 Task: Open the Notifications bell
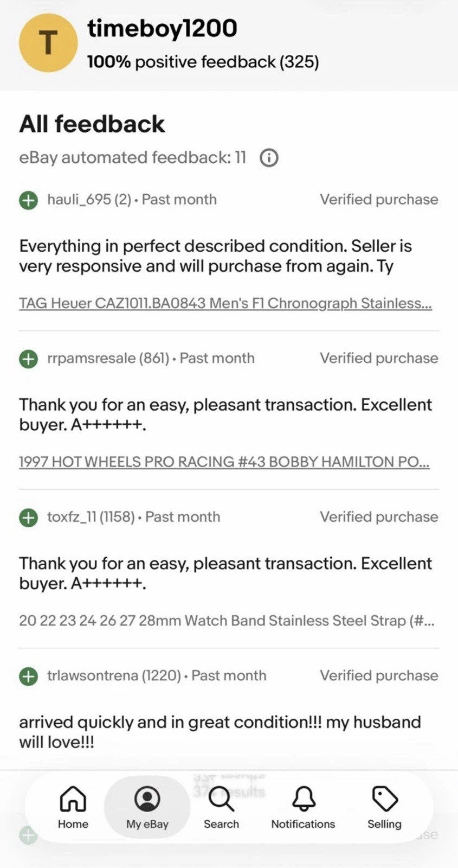pyautogui.click(x=303, y=807)
